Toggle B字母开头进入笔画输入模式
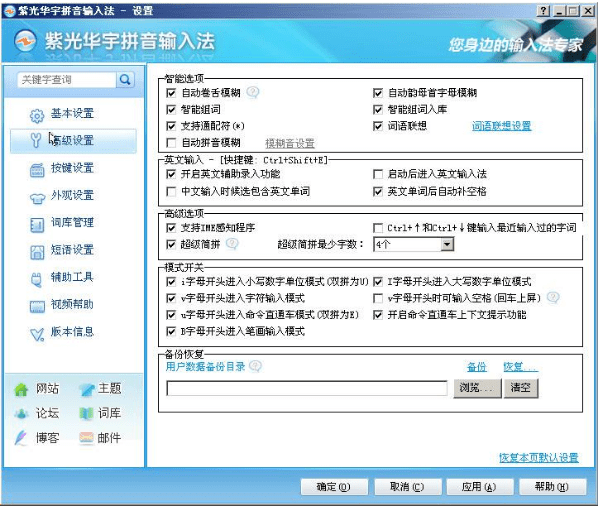This screenshot has height=510, width=600. tap(171, 331)
